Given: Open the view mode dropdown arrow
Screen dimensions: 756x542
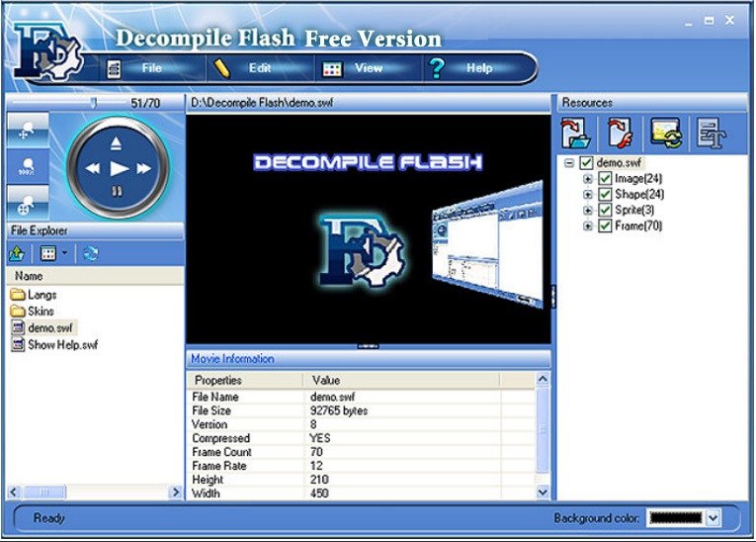Looking at the screenshot, I should click(x=64, y=253).
